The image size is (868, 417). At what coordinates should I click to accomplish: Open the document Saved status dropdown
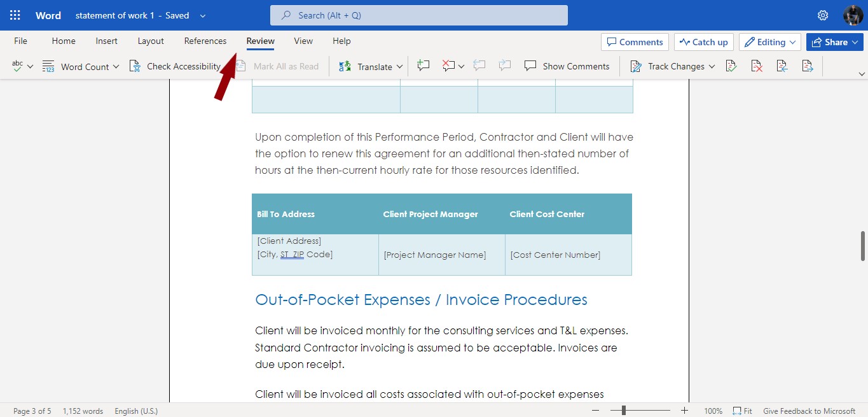tap(202, 15)
